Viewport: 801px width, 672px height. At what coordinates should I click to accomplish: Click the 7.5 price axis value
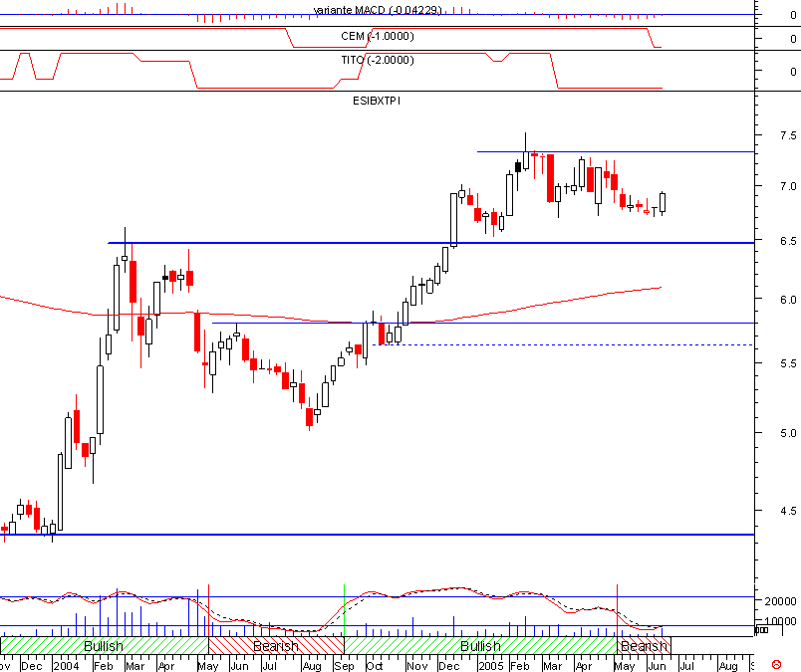click(x=788, y=135)
